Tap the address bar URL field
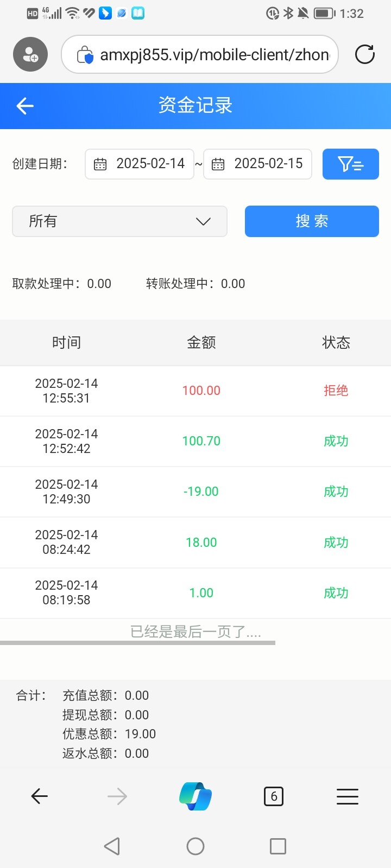Viewport: 391px width, 868px height. (215, 55)
